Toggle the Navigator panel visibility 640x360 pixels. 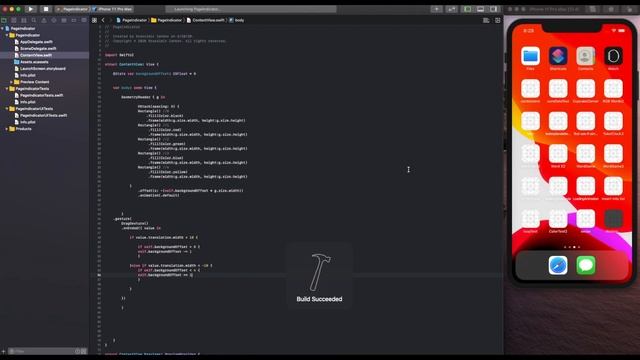tap(468, 9)
